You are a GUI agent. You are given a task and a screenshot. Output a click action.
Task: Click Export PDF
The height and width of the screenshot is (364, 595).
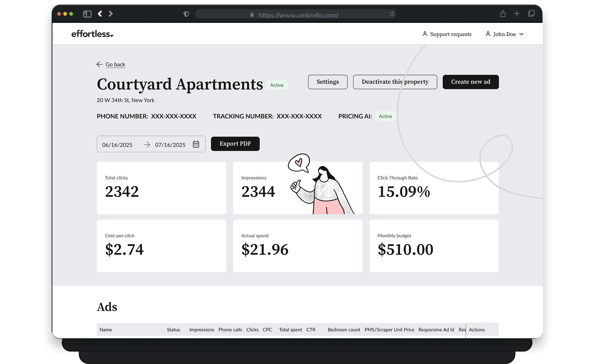235,144
